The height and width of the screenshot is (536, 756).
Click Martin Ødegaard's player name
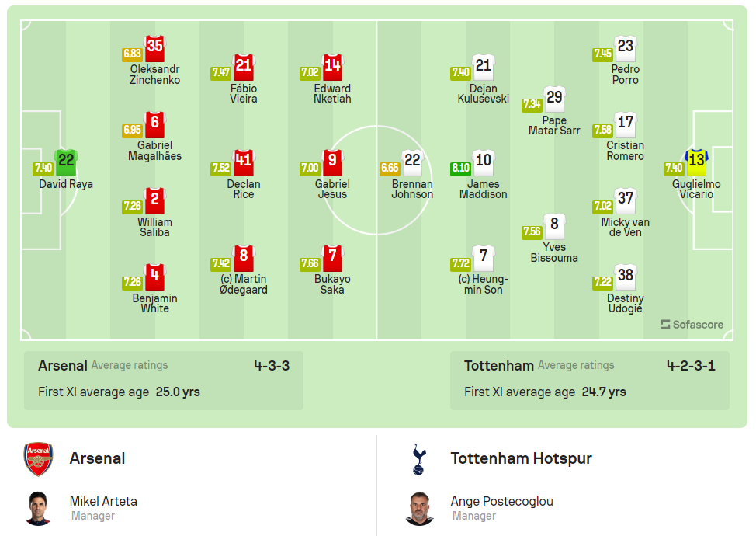pyautogui.click(x=244, y=284)
